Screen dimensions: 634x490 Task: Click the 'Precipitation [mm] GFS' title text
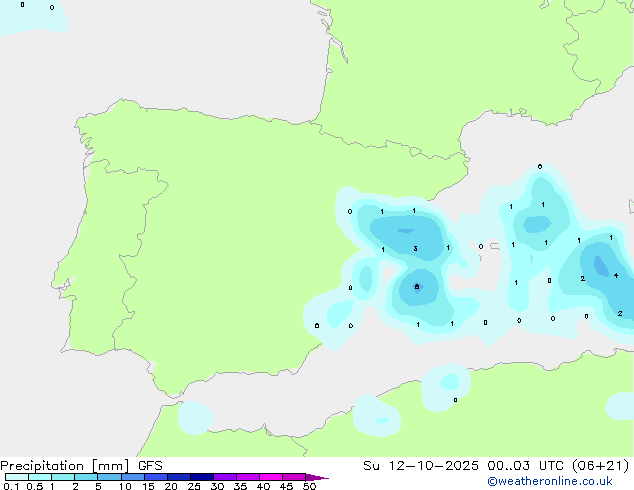pyautogui.click(x=81, y=466)
